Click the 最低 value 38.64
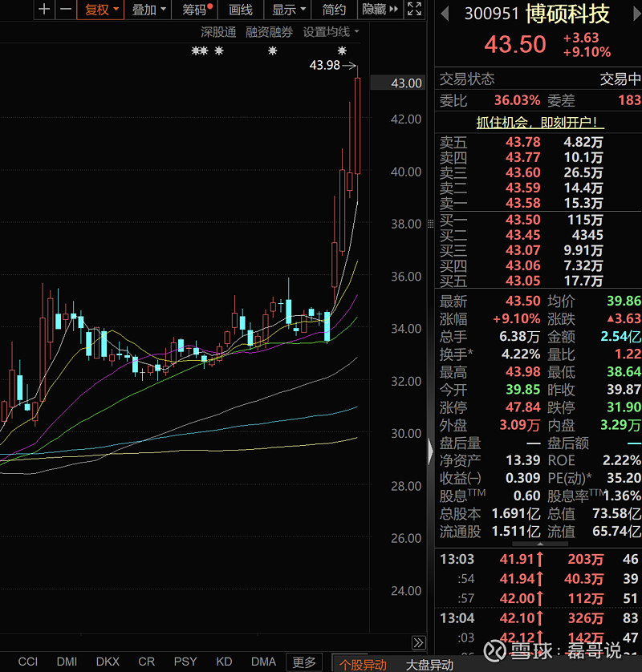The height and width of the screenshot is (672, 642). pyautogui.click(x=624, y=371)
